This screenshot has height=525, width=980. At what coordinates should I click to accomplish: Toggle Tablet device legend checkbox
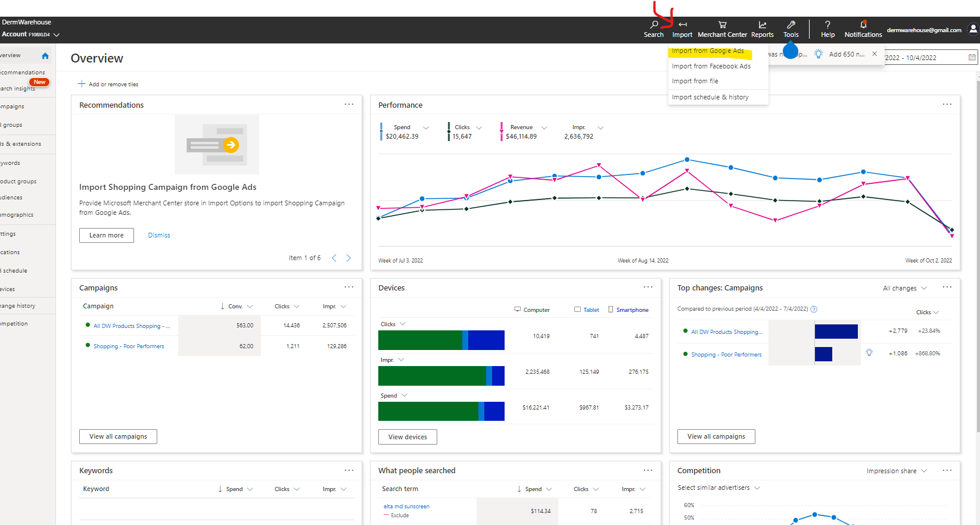point(577,310)
